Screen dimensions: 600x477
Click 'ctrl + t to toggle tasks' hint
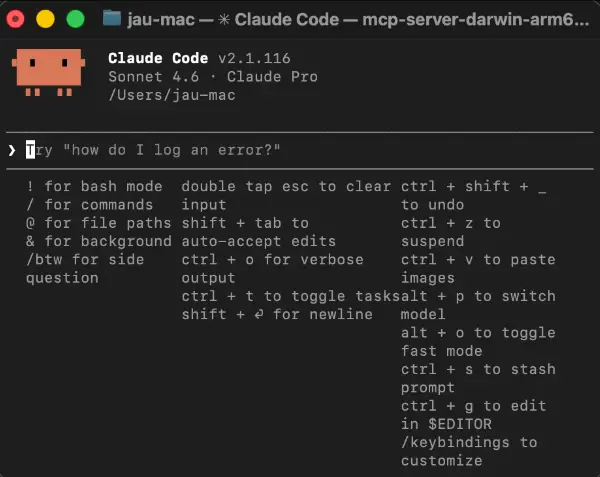(x=291, y=296)
